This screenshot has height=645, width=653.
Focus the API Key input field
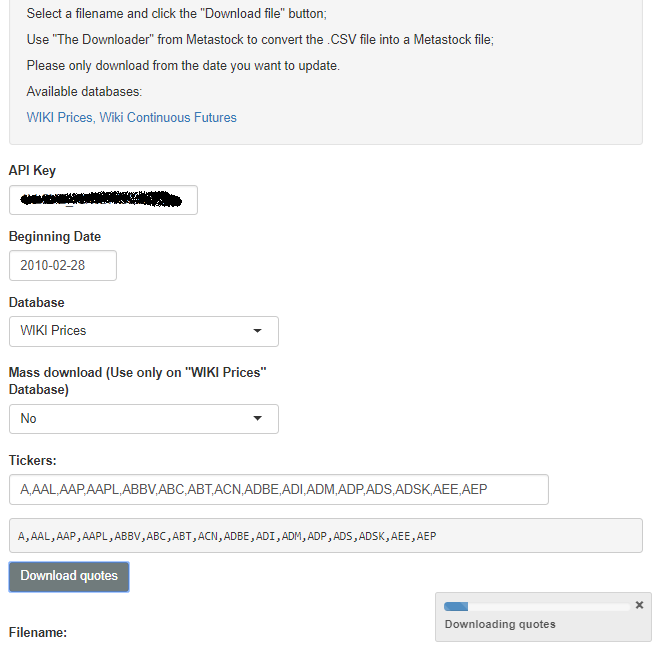pyautogui.click(x=103, y=200)
